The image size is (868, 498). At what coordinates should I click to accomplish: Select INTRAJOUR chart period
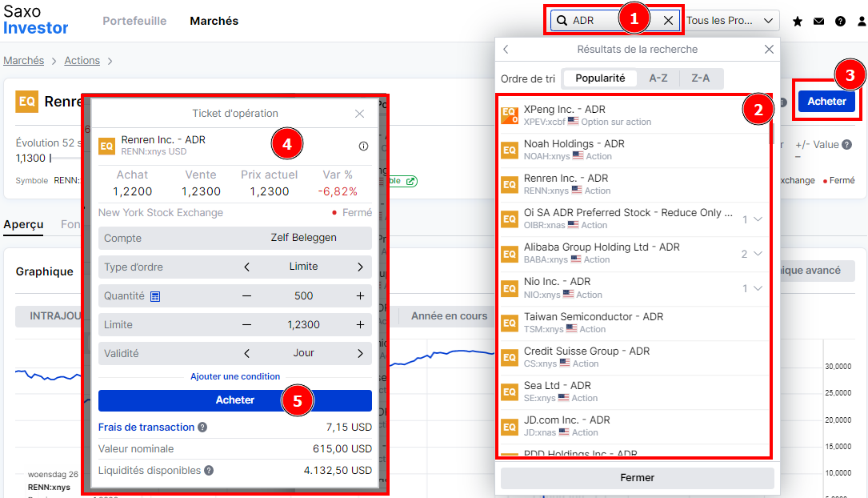(55, 315)
